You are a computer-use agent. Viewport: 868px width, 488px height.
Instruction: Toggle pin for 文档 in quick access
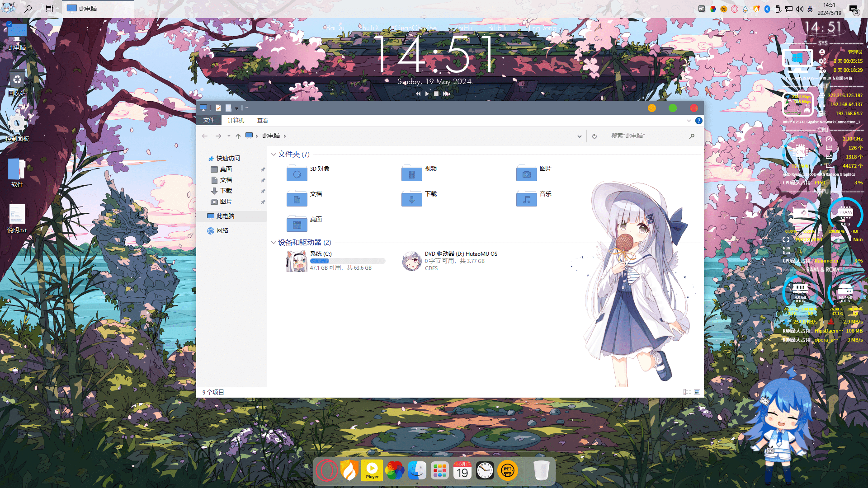coord(263,180)
